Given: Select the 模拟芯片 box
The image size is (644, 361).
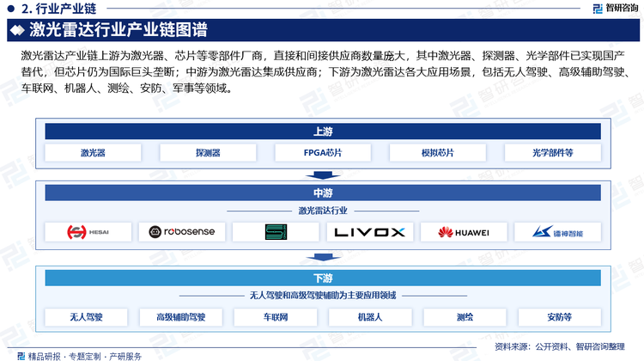Looking at the screenshot, I should tap(438, 152).
